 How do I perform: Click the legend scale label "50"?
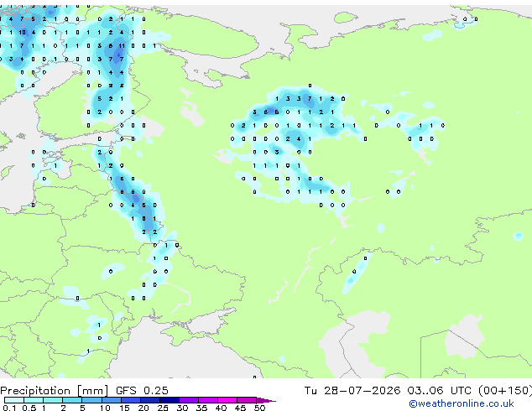pos(259,408)
